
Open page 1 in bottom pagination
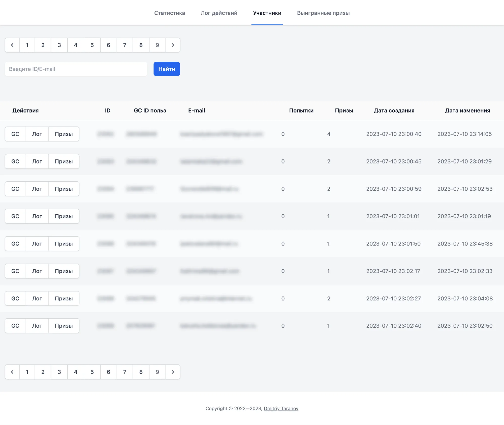[27, 372]
